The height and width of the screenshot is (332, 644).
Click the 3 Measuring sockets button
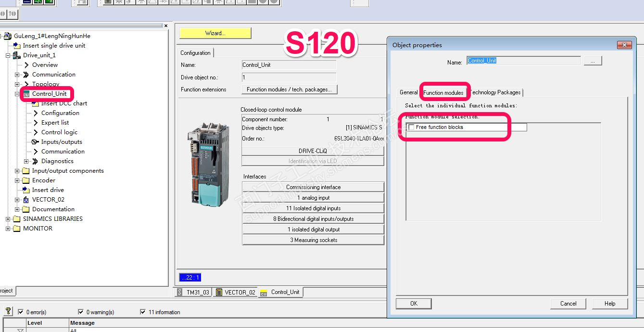point(313,240)
